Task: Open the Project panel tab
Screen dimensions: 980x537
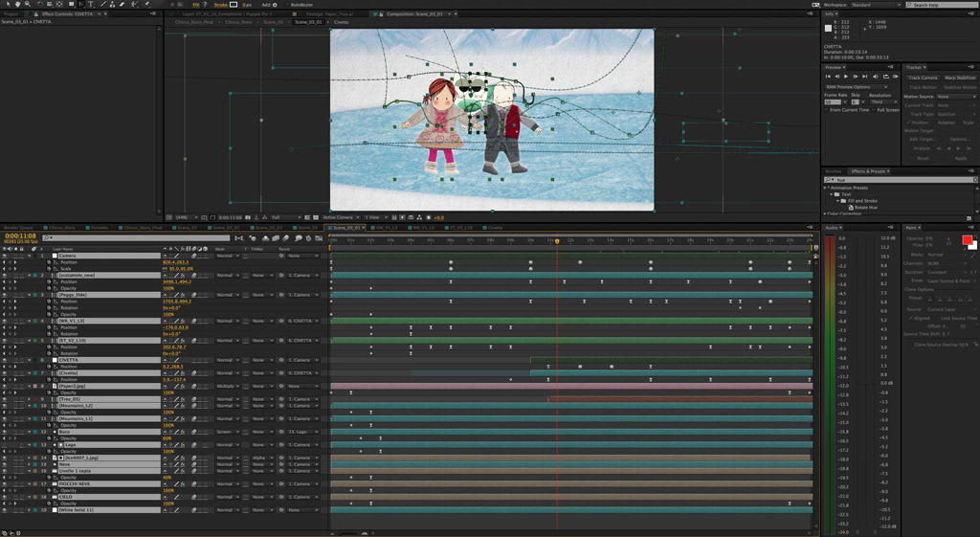Action: pyautogui.click(x=11, y=13)
